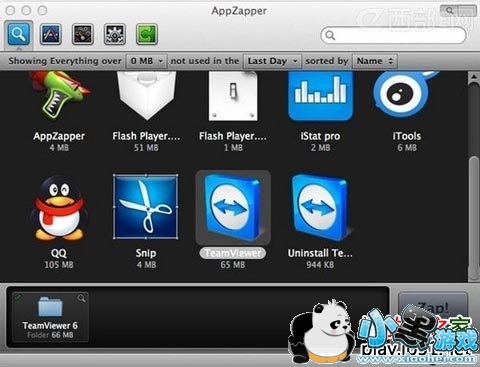This screenshot has height=367, width=480.
Task: Click the "Folder 66 MB" text
Action: point(50,335)
